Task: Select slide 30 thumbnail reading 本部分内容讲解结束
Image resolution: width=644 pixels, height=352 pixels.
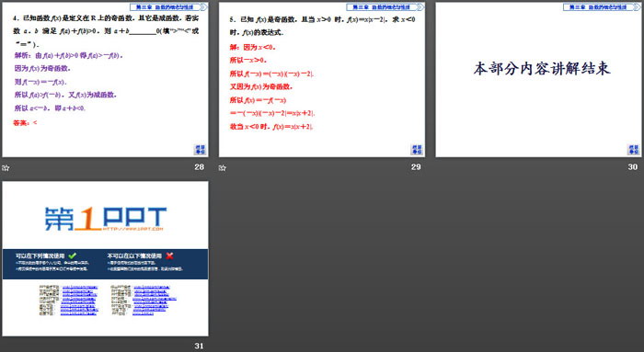Action: tap(538, 80)
